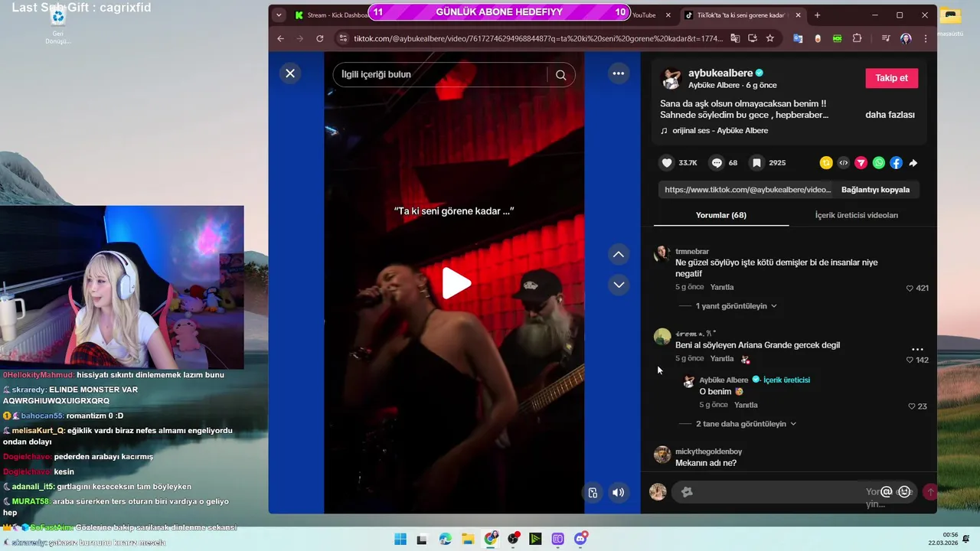Viewport: 980px width, 551px height.
Task: Open the Chrome profile avatar
Action: click(x=906, y=38)
